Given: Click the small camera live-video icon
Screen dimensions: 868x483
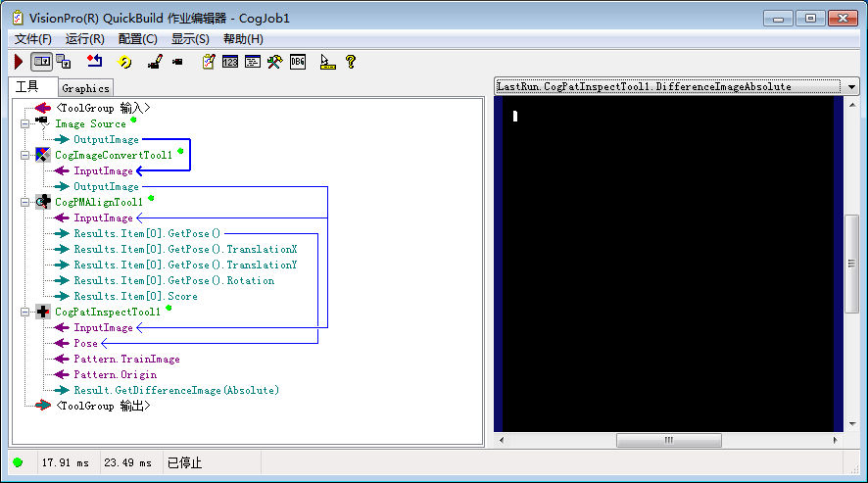Looking at the screenshot, I should [177, 62].
